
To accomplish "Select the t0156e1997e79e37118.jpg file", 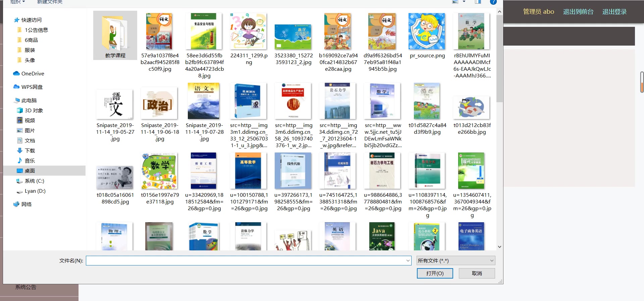I will [x=160, y=179].
